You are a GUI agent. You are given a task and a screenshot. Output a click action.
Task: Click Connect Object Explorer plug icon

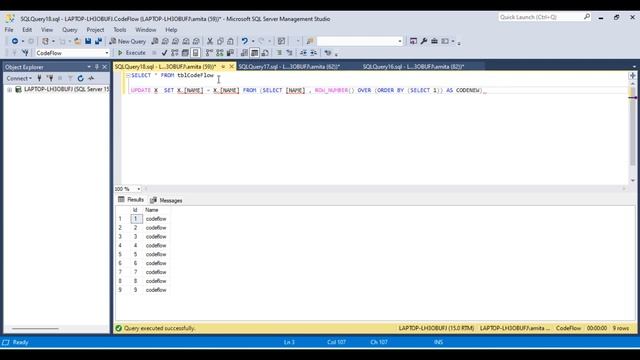coord(40,78)
